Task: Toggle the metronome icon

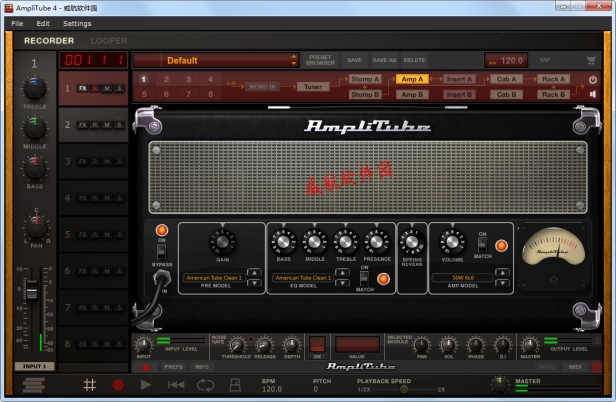Action: click(x=235, y=385)
